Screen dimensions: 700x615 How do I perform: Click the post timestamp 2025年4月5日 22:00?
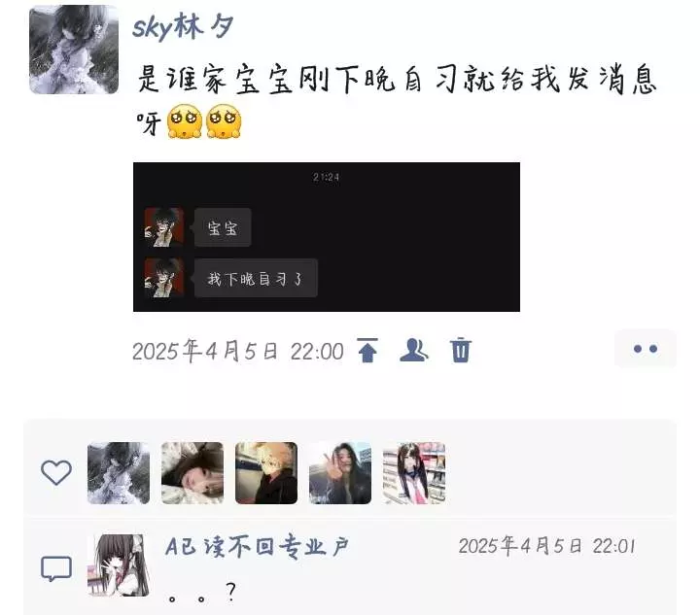[238, 351]
